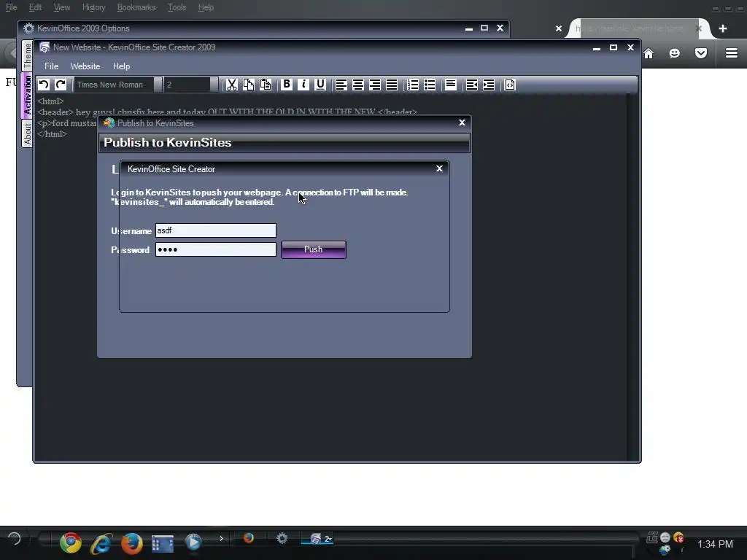Open the Firefox History menu
The image size is (747, 560).
tap(93, 7)
